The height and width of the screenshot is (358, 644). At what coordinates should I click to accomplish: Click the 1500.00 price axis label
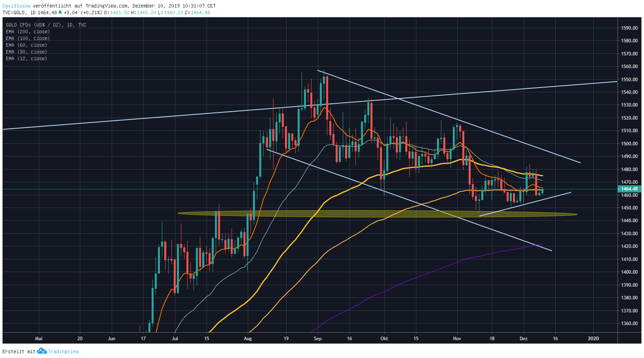click(629, 144)
